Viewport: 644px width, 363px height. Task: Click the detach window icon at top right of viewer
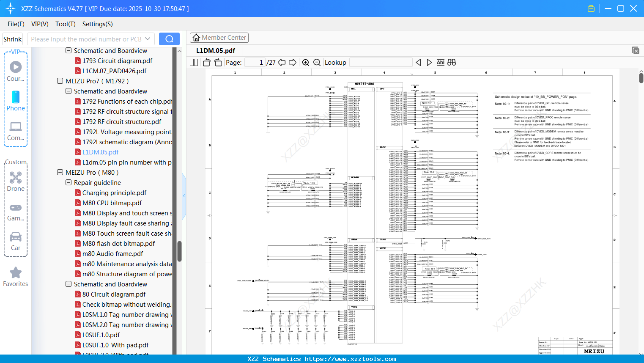point(635,50)
